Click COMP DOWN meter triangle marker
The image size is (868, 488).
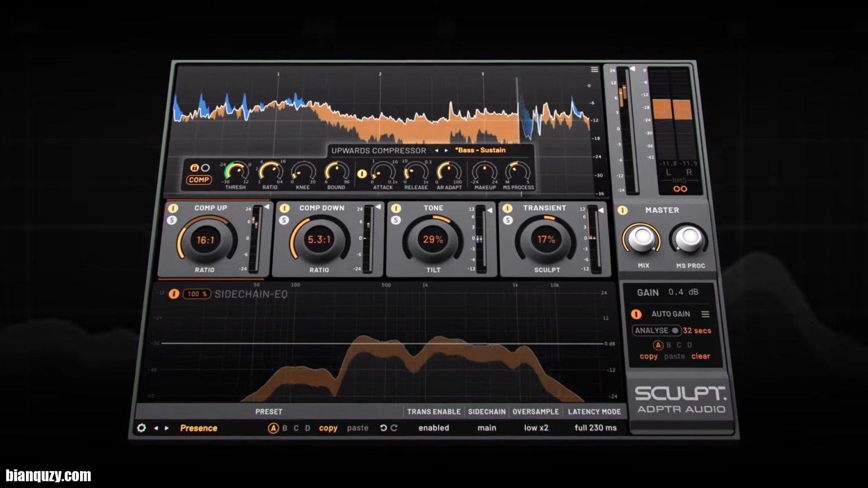tap(378, 207)
